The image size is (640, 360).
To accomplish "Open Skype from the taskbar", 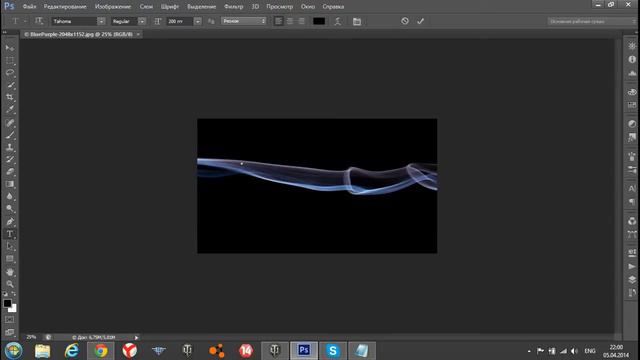I will (333, 351).
